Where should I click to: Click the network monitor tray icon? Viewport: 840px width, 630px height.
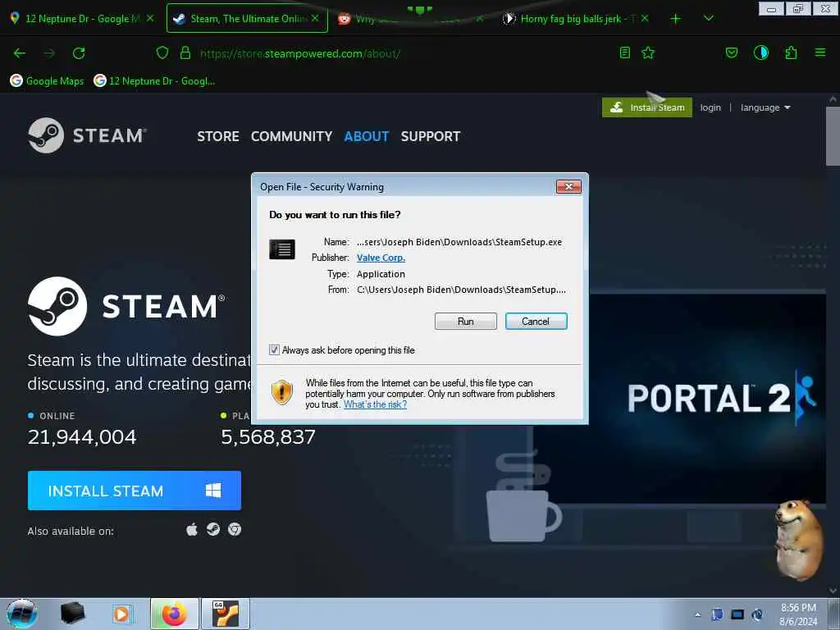(737, 614)
